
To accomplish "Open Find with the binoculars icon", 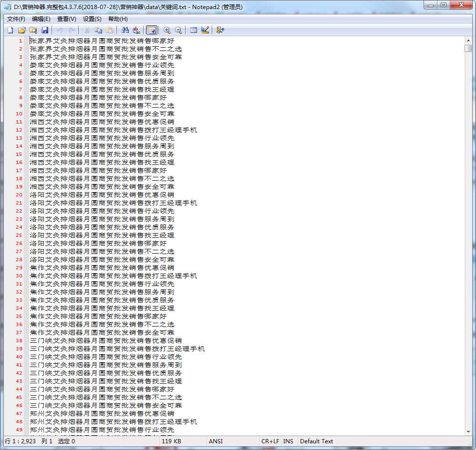I will 125,30.
